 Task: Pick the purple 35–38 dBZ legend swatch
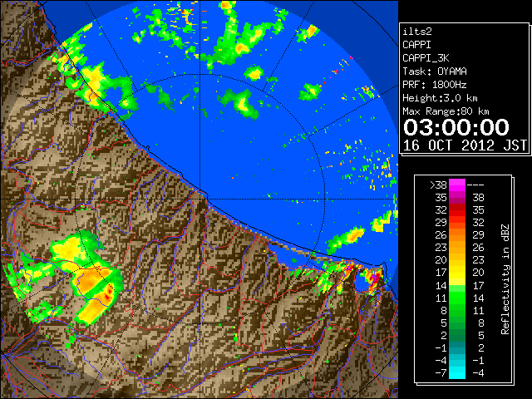click(457, 198)
